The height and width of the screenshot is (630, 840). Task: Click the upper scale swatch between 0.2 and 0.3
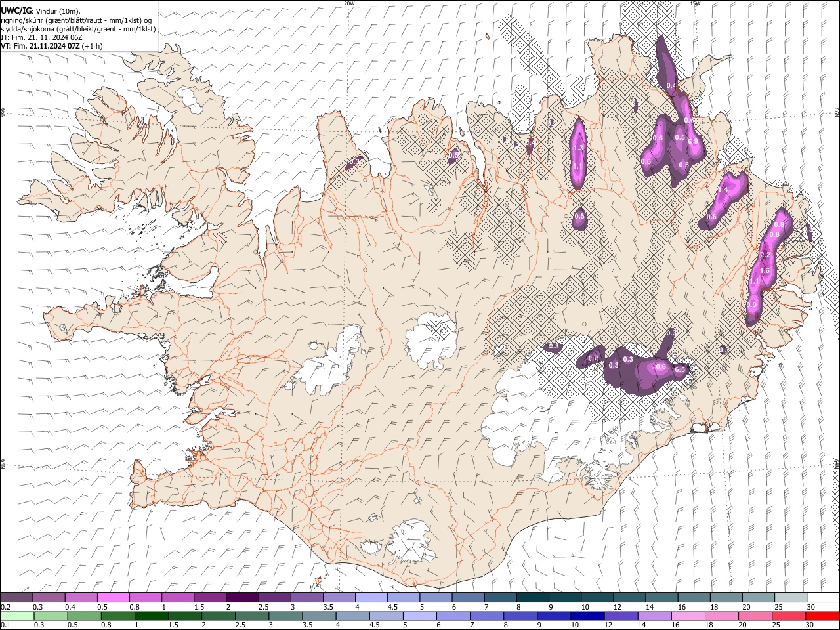[17, 598]
